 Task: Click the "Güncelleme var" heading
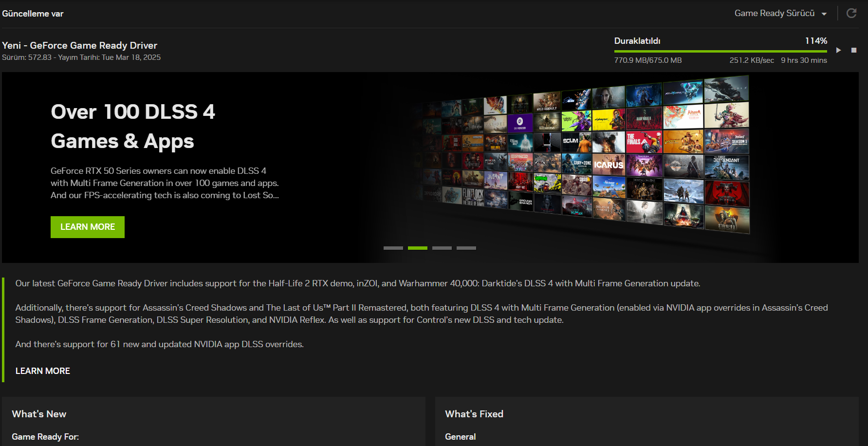click(x=33, y=14)
